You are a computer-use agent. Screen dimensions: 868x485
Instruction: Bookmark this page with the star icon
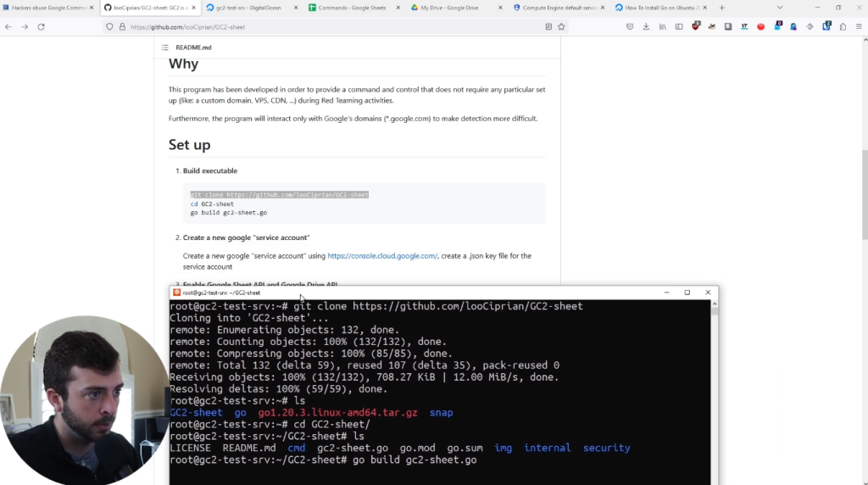point(561,26)
